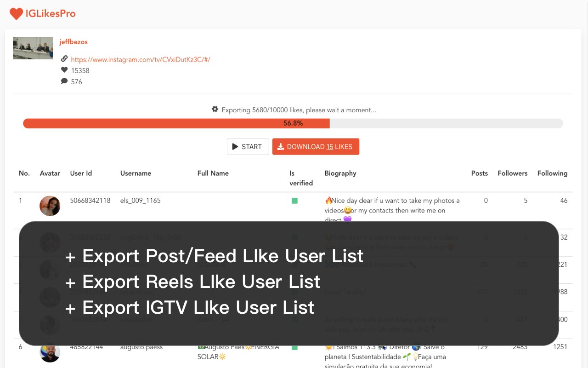Click user id 50668342118
Screen dimensions: 588x368
(90, 201)
